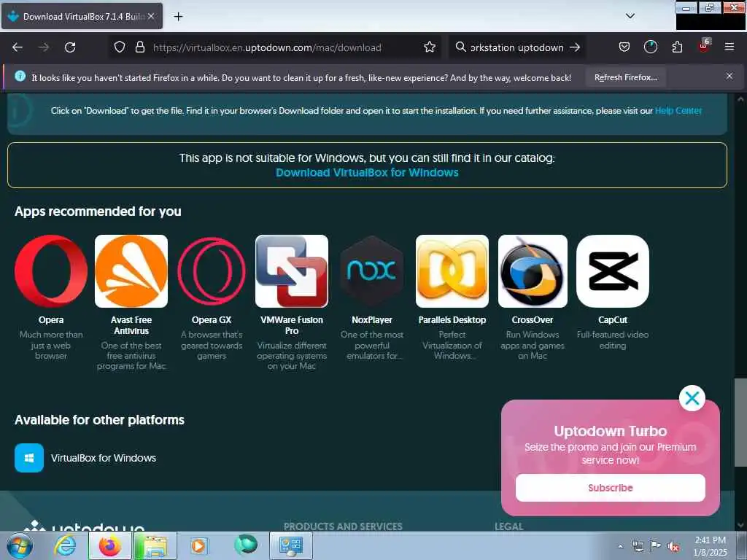Click the LEGAL footer heading
The height and width of the screenshot is (560, 747).
508,526
